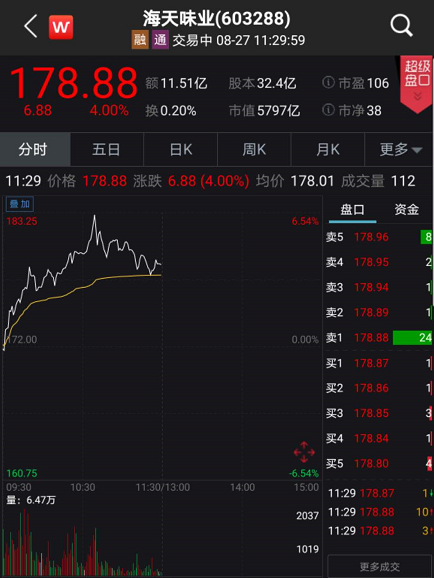Tap the 通 stock connect badge
This screenshot has width=434, height=578.
point(160,40)
